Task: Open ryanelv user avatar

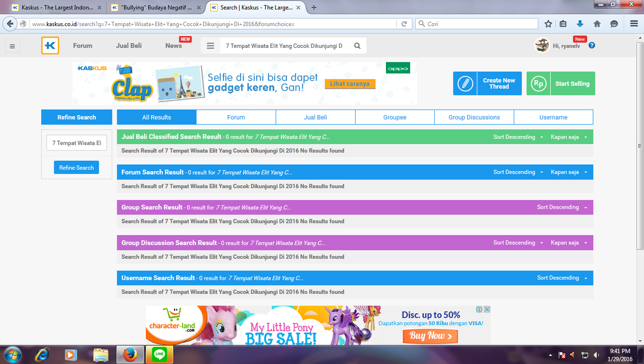Action: (x=542, y=45)
